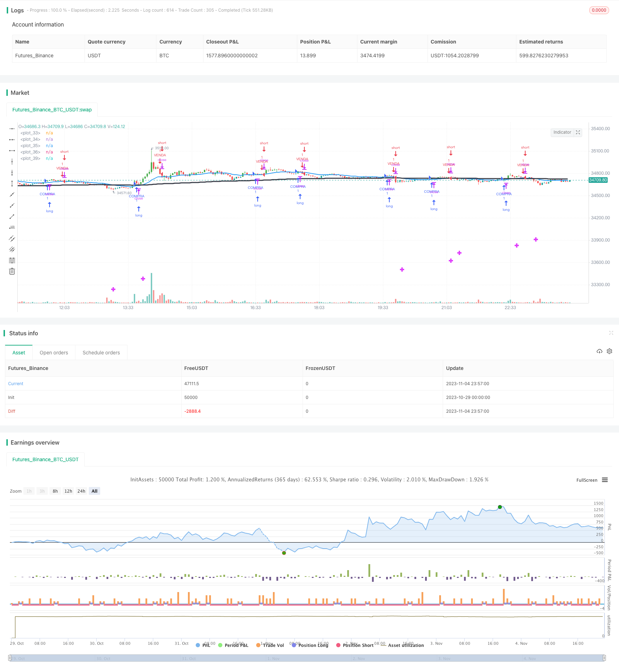Click the Position P&L value 13.899
This screenshot has height=672, width=619.
pyautogui.click(x=308, y=56)
